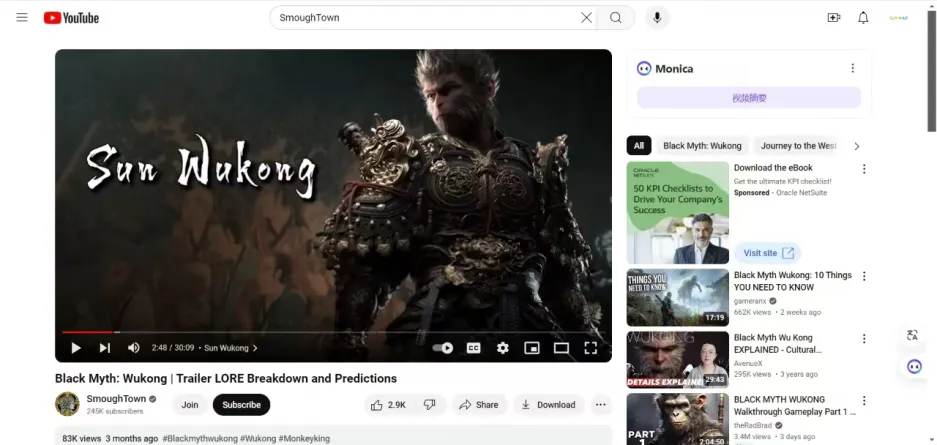Clear the search box text
937x445 pixels.
(586, 18)
